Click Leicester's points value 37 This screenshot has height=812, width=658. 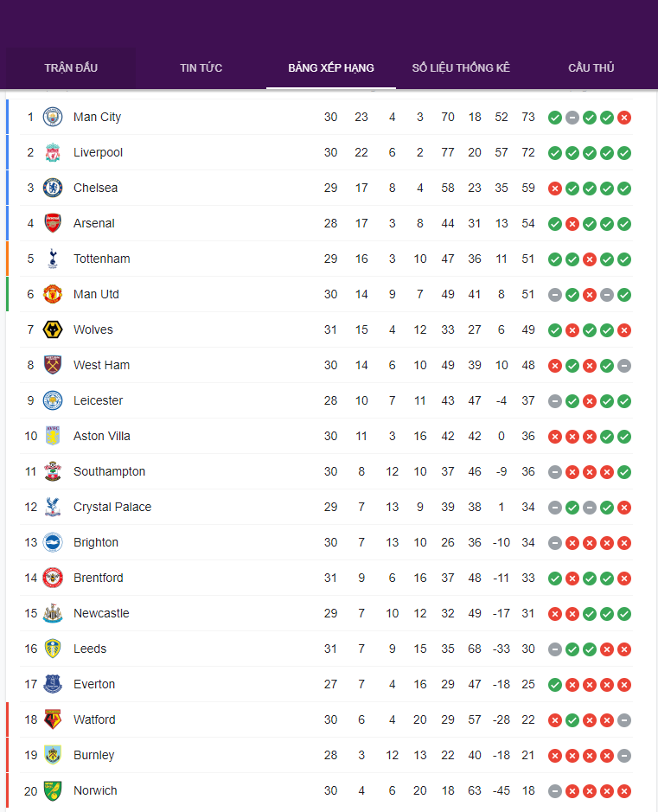(x=528, y=400)
